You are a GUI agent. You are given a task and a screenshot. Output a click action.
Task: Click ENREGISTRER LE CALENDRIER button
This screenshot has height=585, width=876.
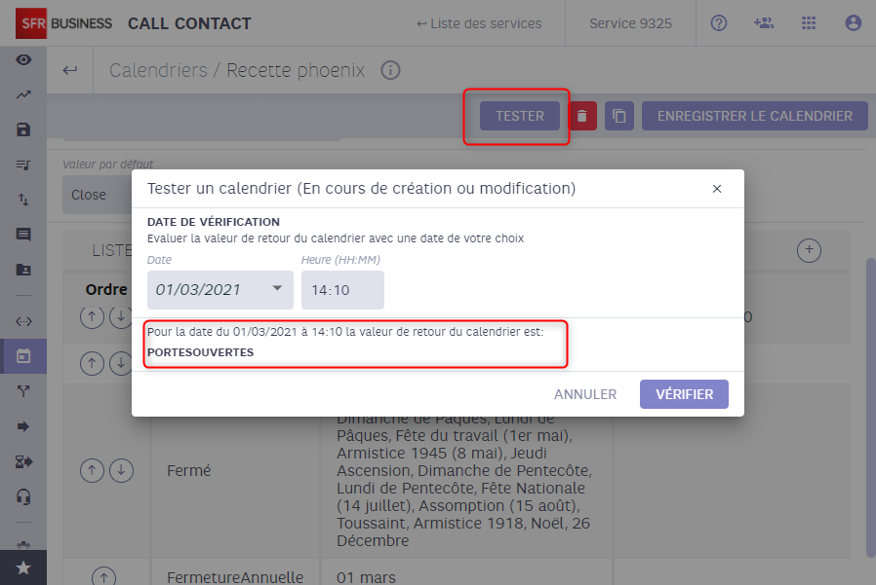[754, 116]
